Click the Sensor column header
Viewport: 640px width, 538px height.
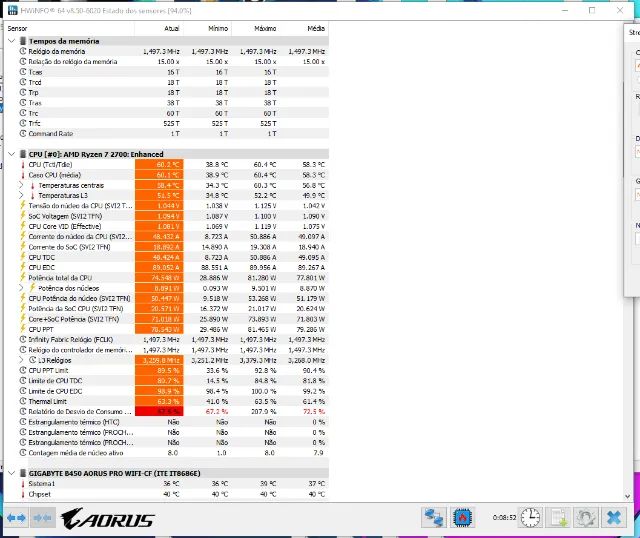pyautogui.click(x=69, y=29)
